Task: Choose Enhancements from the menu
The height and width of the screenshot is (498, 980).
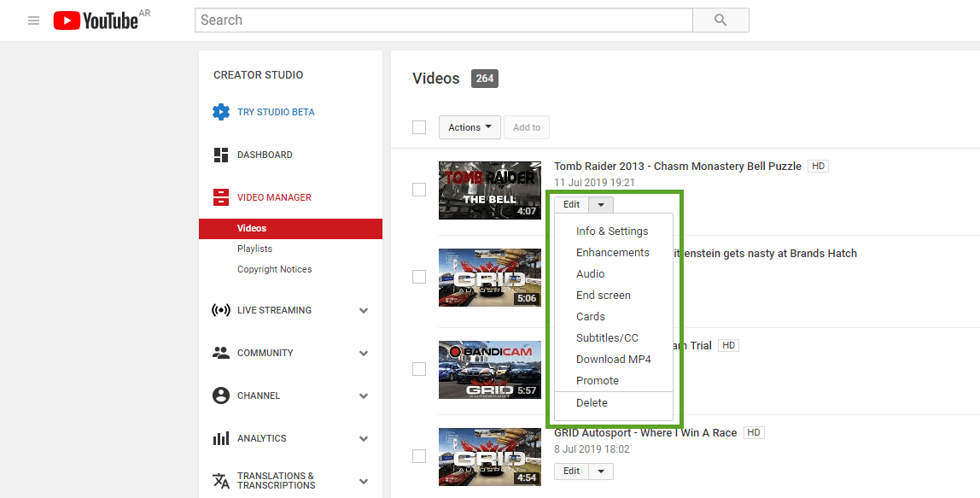Action: point(613,252)
